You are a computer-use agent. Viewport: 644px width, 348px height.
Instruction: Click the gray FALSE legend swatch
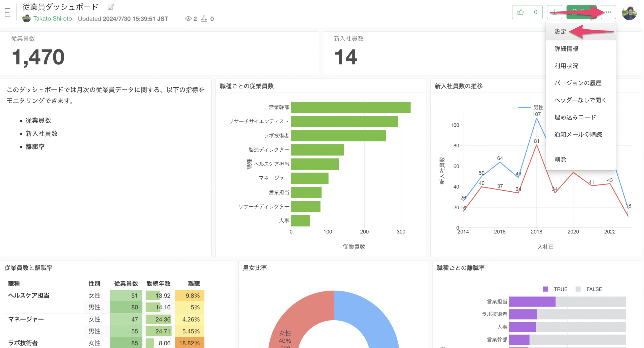pyautogui.click(x=578, y=289)
